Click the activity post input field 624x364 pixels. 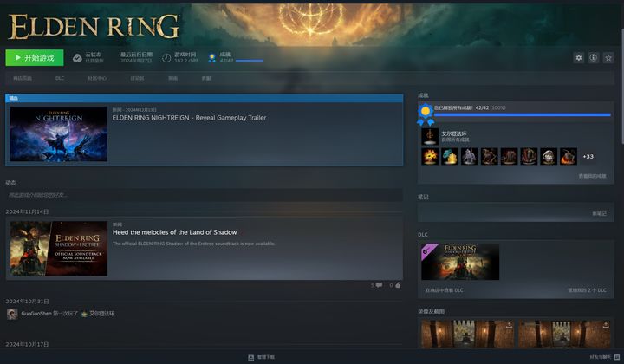click(205, 195)
